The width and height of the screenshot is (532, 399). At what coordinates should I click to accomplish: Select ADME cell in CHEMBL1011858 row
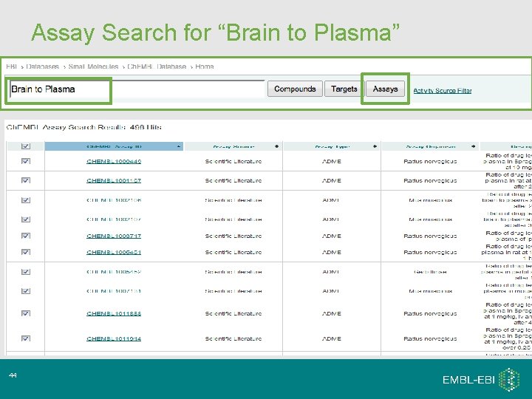332,314
